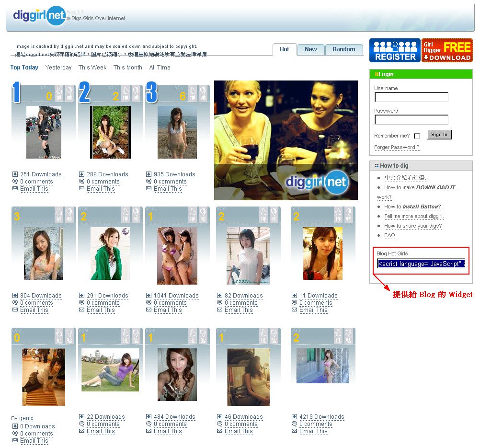Thumbs-up the card with 22 Downloads

click(x=126, y=336)
